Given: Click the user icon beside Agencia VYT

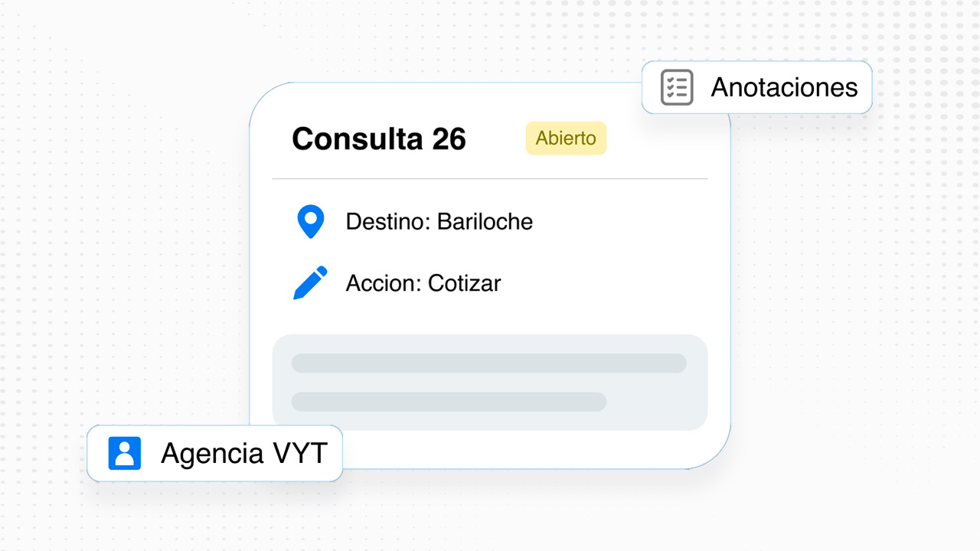Looking at the screenshot, I should [124, 453].
